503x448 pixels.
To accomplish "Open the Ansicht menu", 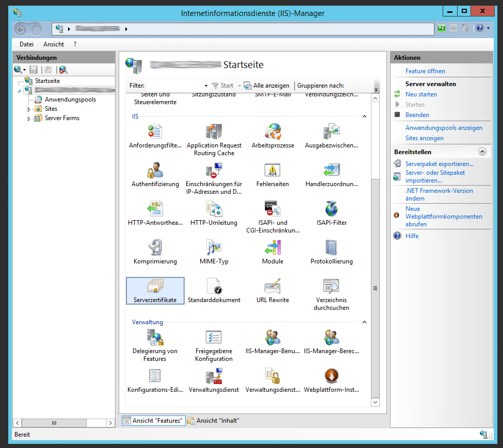I will click(54, 44).
